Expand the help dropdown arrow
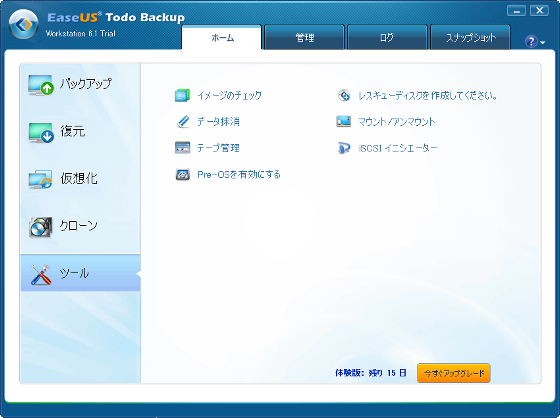This screenshot has width=560, height=418. coord(543,43)
